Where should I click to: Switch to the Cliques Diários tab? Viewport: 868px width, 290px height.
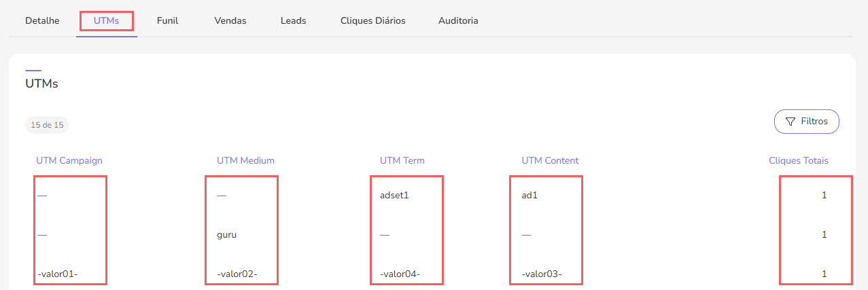click(x=372, y=20)
